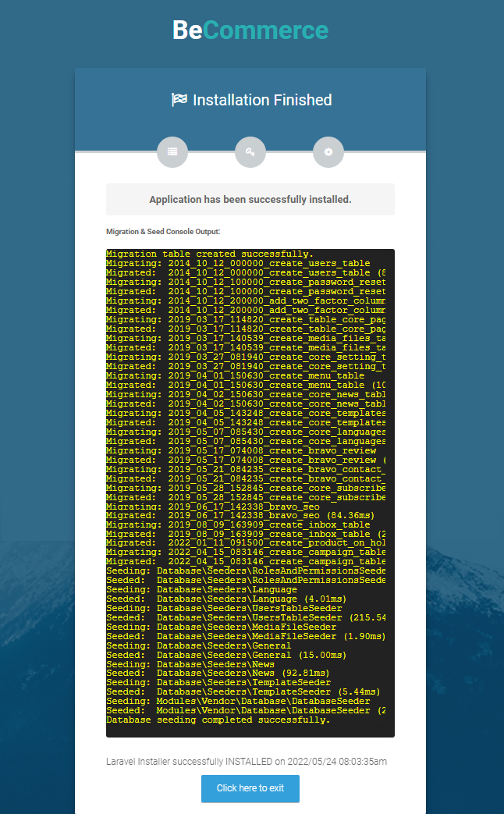
Task: Click the Migrating create_menu_table console line
Action: click(x=236, y=376)
